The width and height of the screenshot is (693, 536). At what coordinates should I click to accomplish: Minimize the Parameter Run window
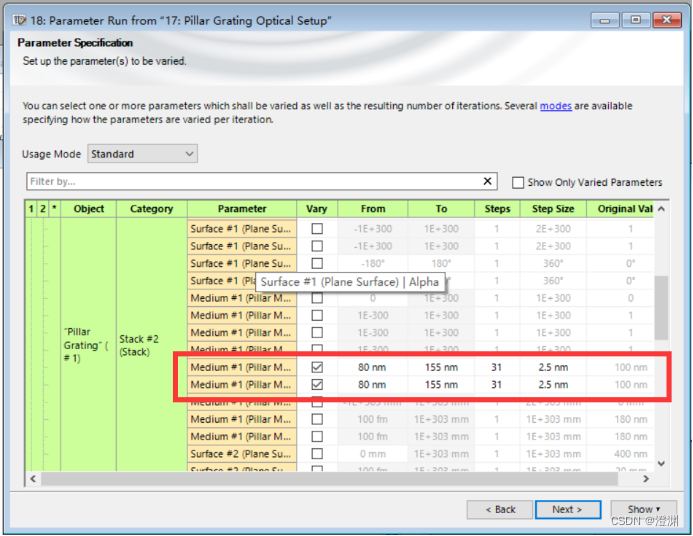coord(605,20)
